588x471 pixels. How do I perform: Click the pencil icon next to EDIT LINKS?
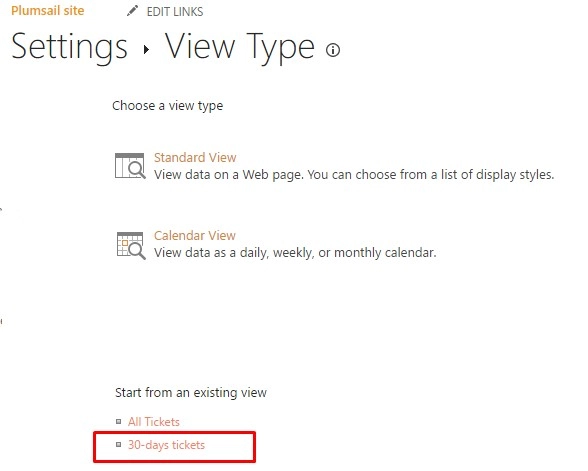tap(132, 11)
